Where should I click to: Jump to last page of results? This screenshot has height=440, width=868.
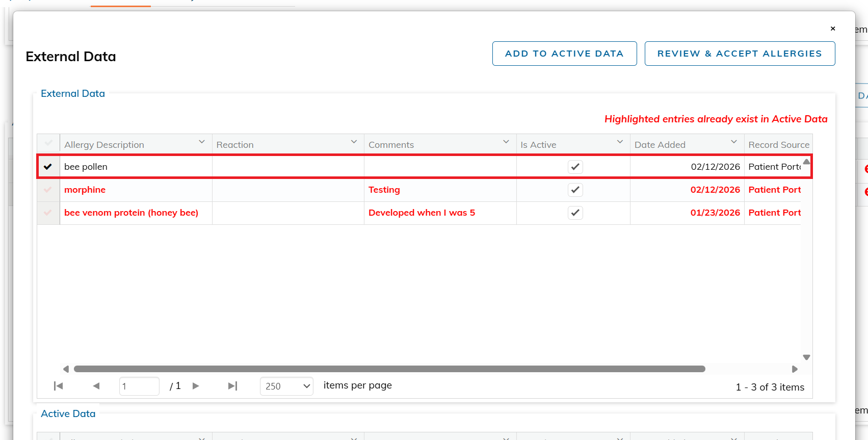pos(232,386)
